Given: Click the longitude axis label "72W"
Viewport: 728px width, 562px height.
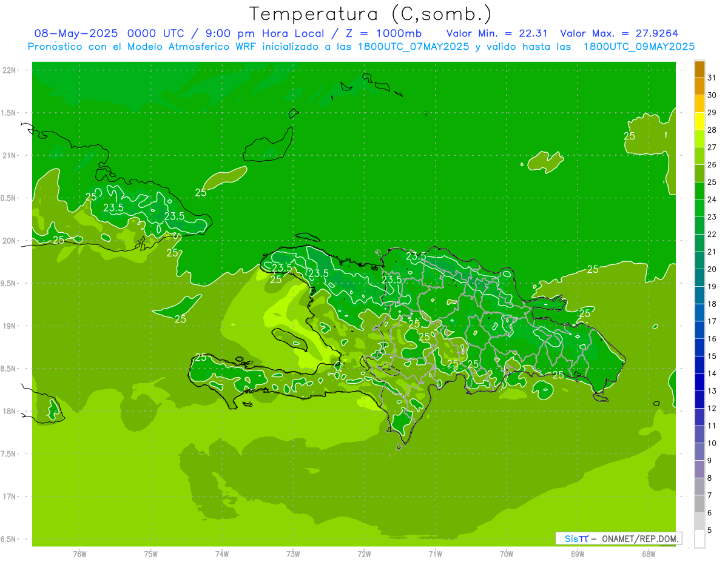Looking at the screenshot, I should (x=364, y=554).
